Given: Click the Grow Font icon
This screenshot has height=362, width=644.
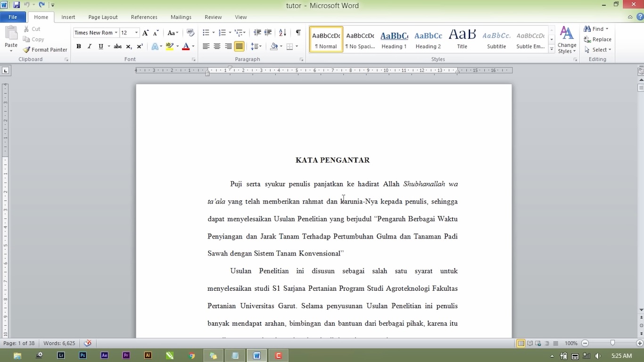Looking at the screenshot, I should click(146, 33).
